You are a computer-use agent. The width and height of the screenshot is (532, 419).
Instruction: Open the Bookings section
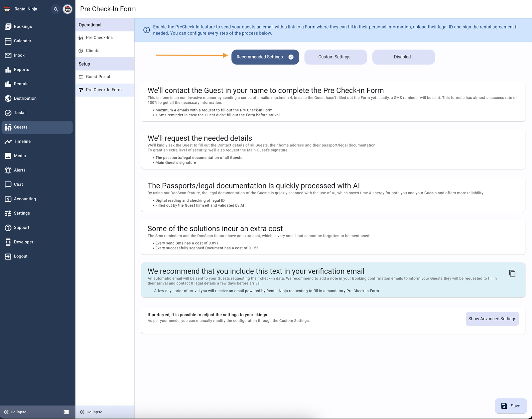(23, 26)
